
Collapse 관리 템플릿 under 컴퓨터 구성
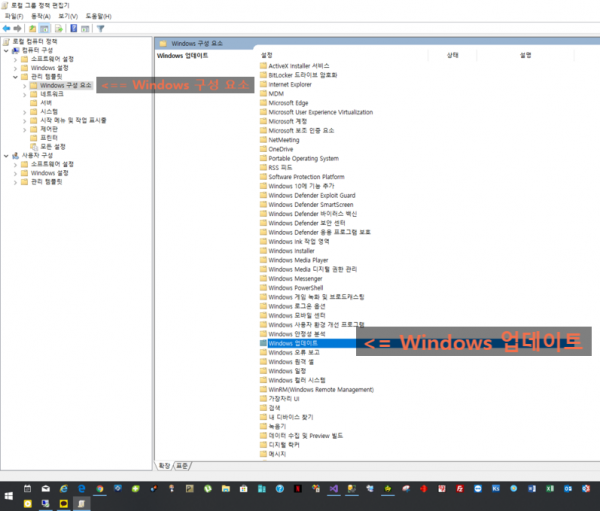pos(15,77)
